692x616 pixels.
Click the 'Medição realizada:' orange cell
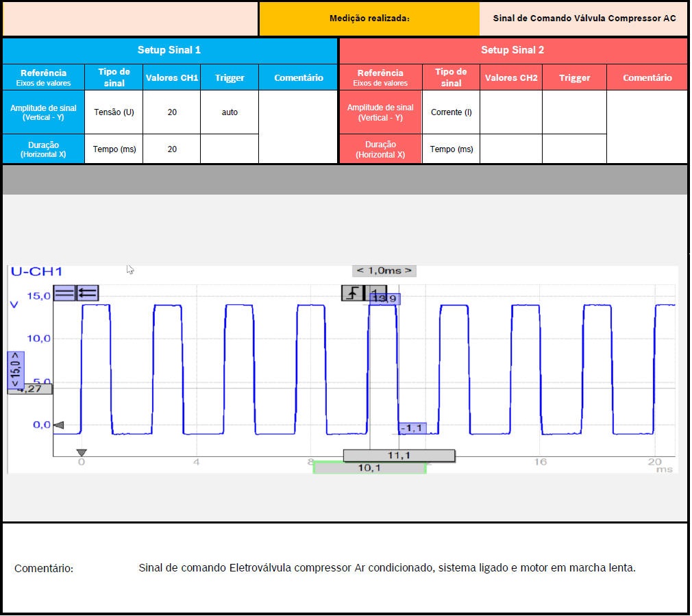[369, 19]
